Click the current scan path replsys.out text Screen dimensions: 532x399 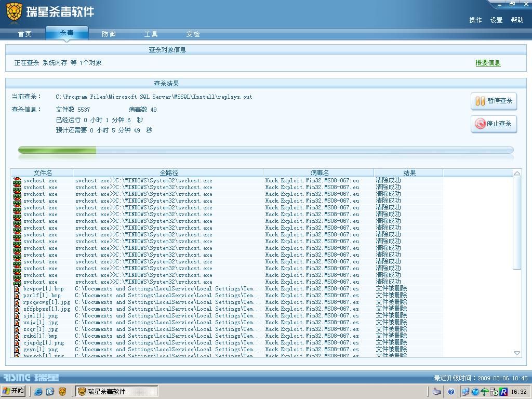pos(154,97)
